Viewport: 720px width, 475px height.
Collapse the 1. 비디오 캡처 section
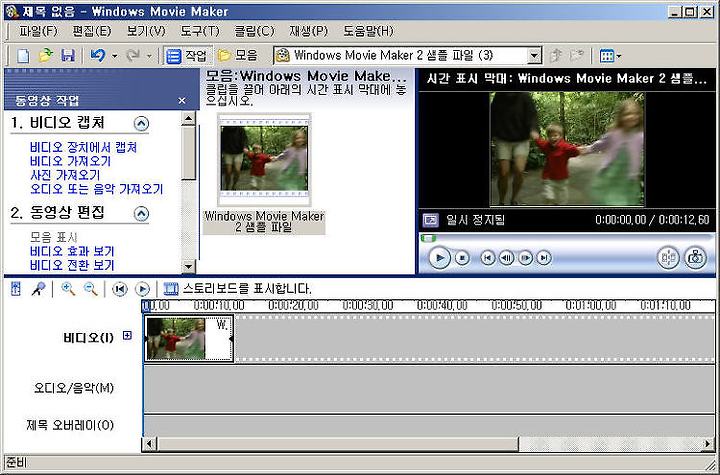point(141,124)
